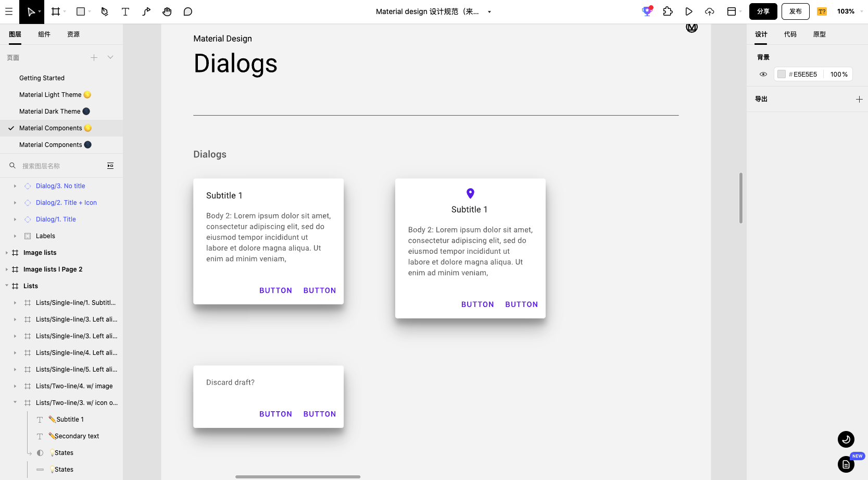Expand the Dialog/3. No title layer
The width and height of the screenshot is (868, 480).
(x=15, y=186)
